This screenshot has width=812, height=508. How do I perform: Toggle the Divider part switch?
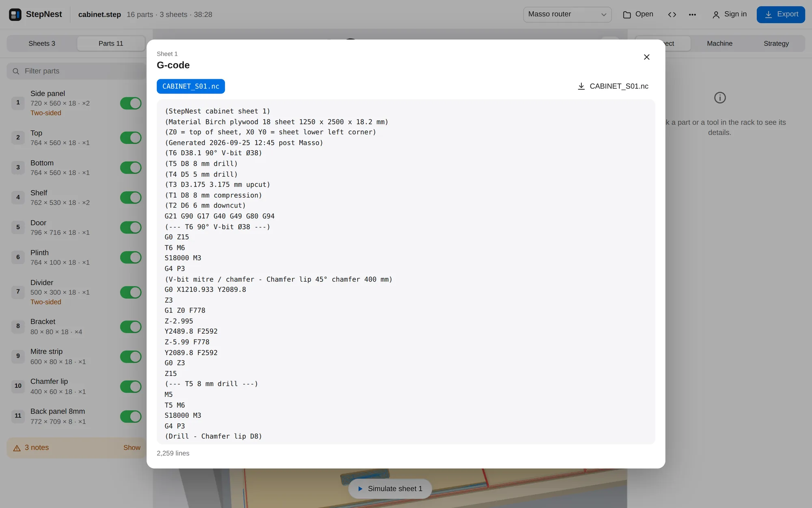coord(131,292)
